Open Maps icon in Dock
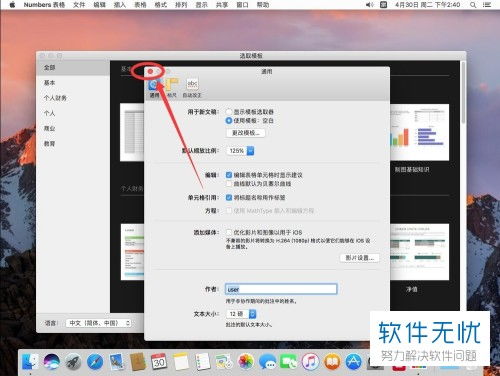Screen dimensions: 500x376 [x=224, y=361]
